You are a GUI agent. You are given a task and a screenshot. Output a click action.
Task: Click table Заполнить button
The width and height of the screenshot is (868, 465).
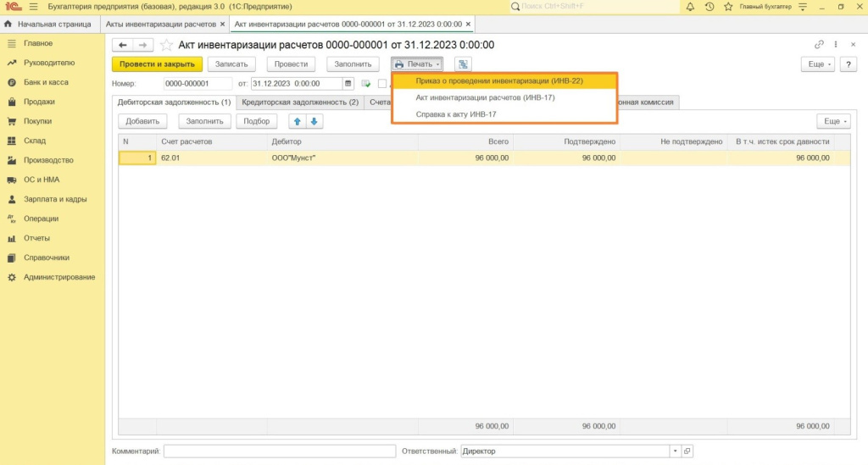click(x=204, y=121)
